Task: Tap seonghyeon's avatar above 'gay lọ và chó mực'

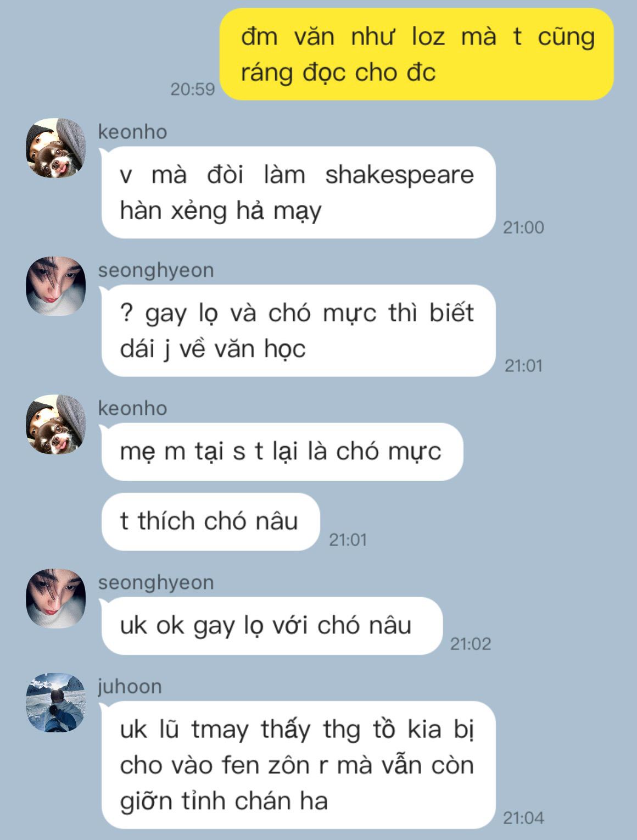Action: pyautogui.click(x=56, y=286)
